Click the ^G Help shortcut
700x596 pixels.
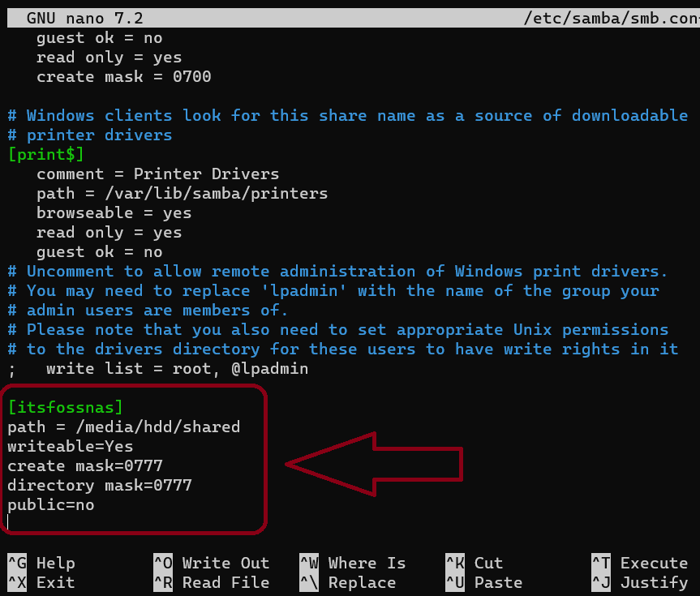pyautogui.click(x=41, y=563)
